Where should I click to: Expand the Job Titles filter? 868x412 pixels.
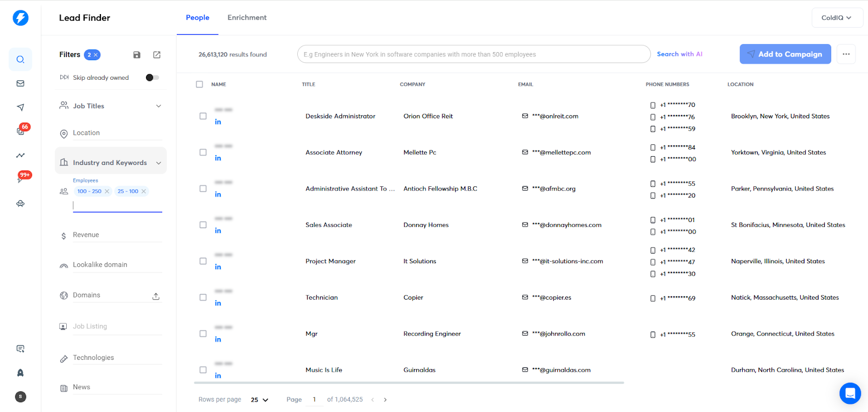(x=158, y=106)
